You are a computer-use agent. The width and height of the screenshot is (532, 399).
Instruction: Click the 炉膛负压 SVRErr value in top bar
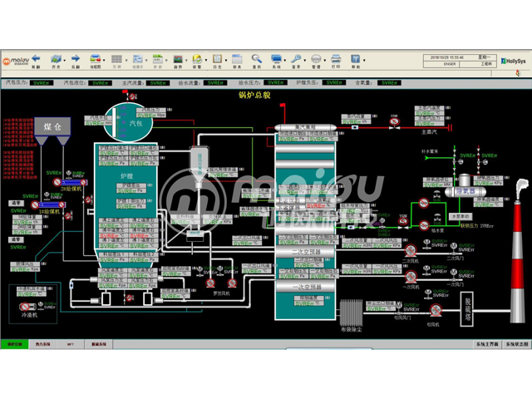coord(334,82)
